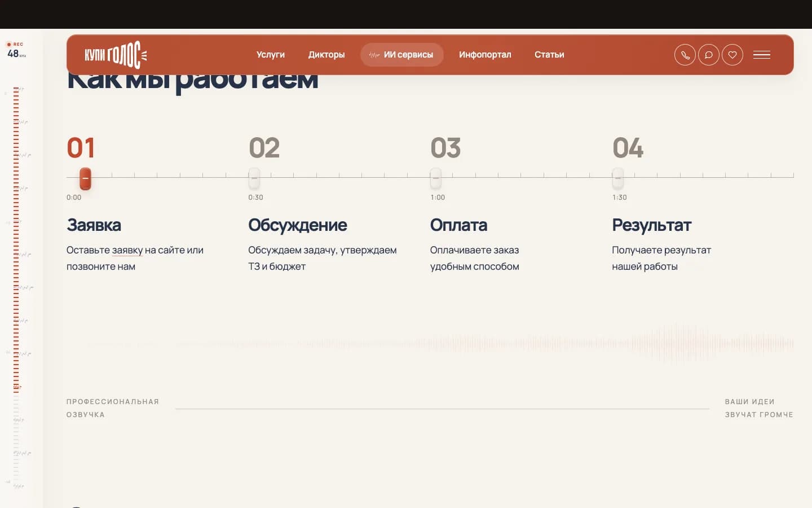Open the Инфопортал menu item
The image size is (812, 508).
(485, 55)
